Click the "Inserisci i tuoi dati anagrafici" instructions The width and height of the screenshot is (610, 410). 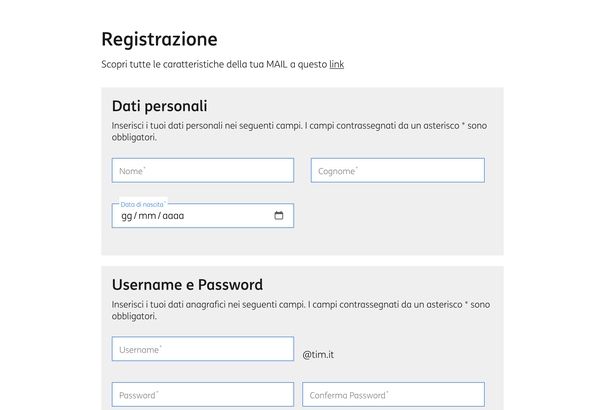point(200,304)
